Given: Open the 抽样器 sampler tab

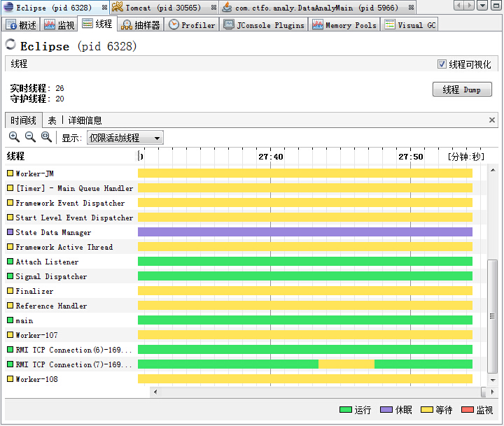Looking at the screenshot, I should (x=141, y=24).
